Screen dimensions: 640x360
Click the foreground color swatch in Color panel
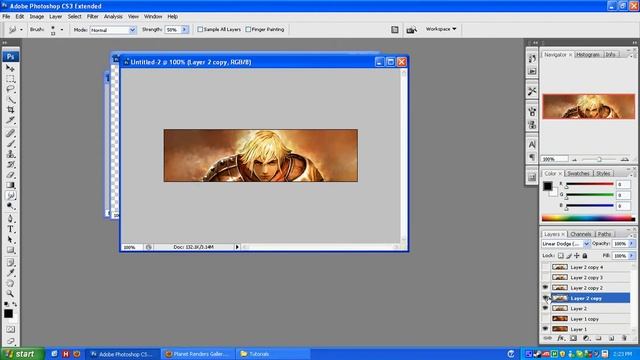coord(547,186)
